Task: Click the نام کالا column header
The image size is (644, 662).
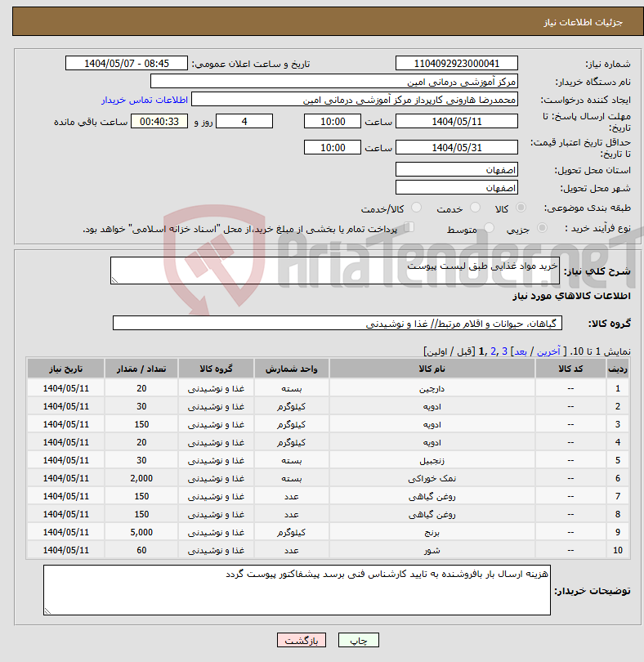Action: click(x=432, y=369)
